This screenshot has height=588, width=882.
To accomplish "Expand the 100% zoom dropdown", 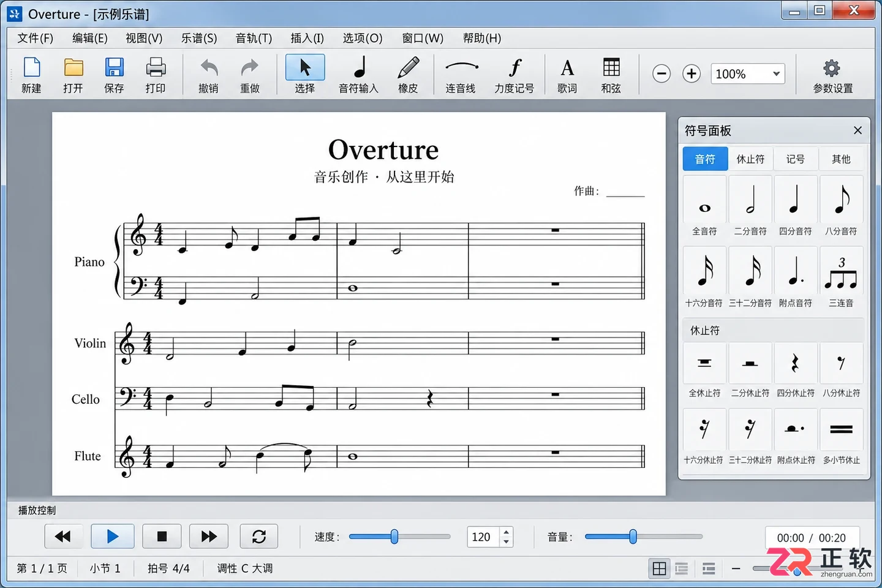I will (776, 74).
